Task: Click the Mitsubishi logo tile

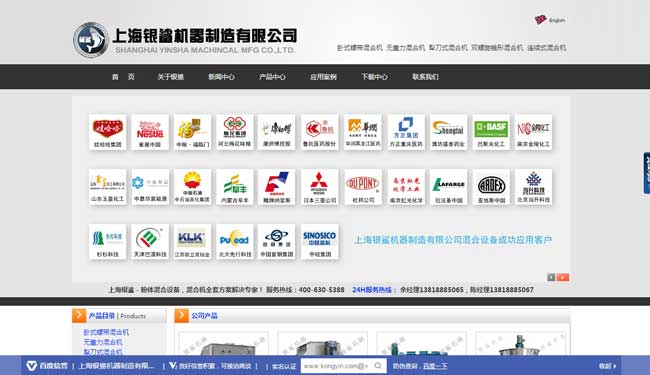Action: tap(320, 187)
